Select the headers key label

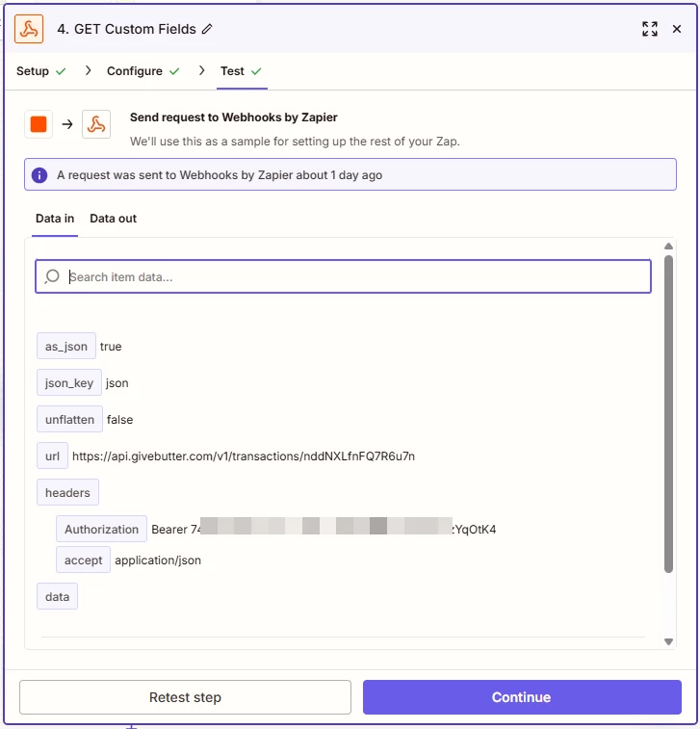pyautogui.click(x=67, y=492)
